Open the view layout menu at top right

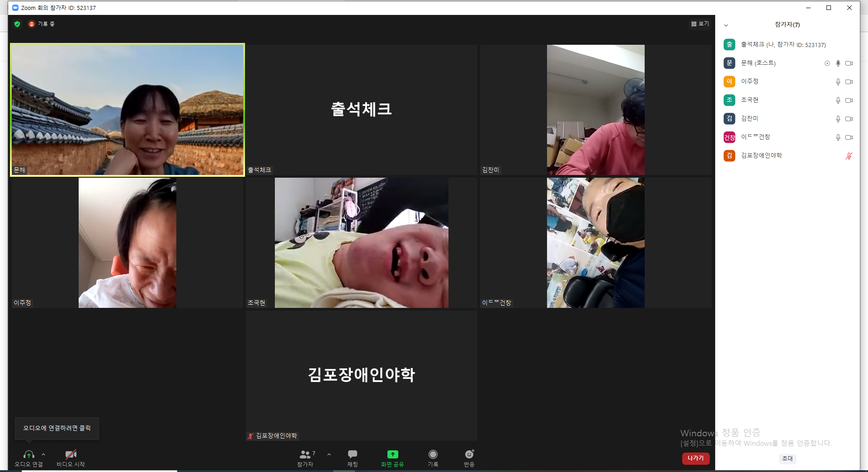tap(700, 24)
